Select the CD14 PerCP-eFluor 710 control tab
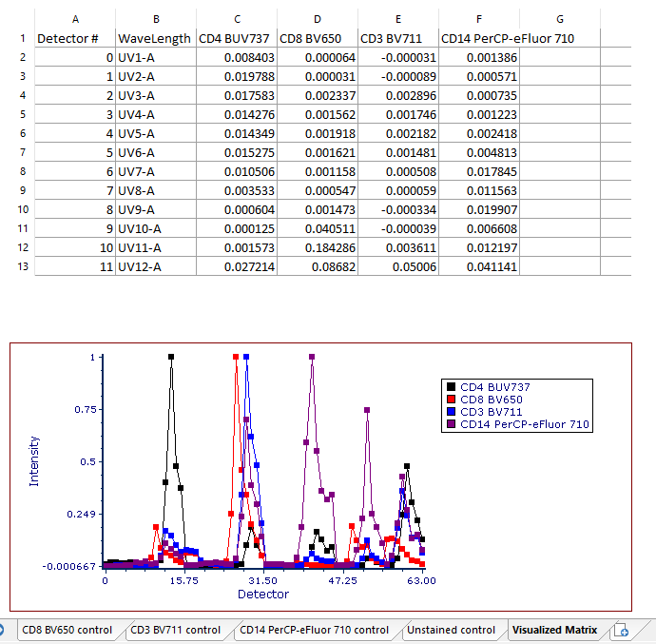Image resolution: width=656 pixels, height=644 pixels. point(314,630)
